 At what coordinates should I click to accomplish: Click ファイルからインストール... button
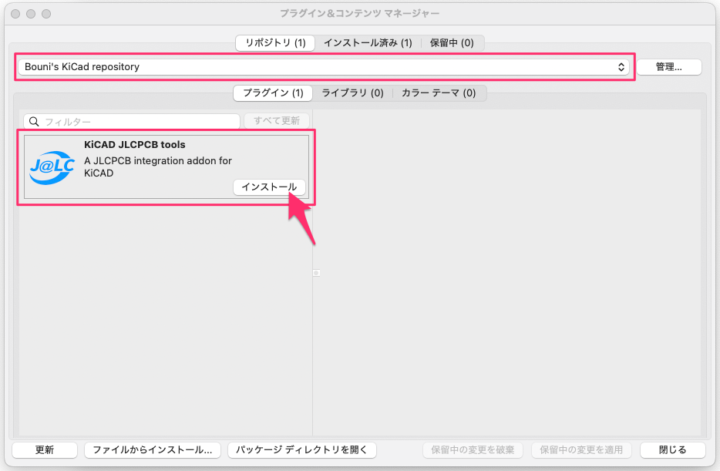[152, 450]
